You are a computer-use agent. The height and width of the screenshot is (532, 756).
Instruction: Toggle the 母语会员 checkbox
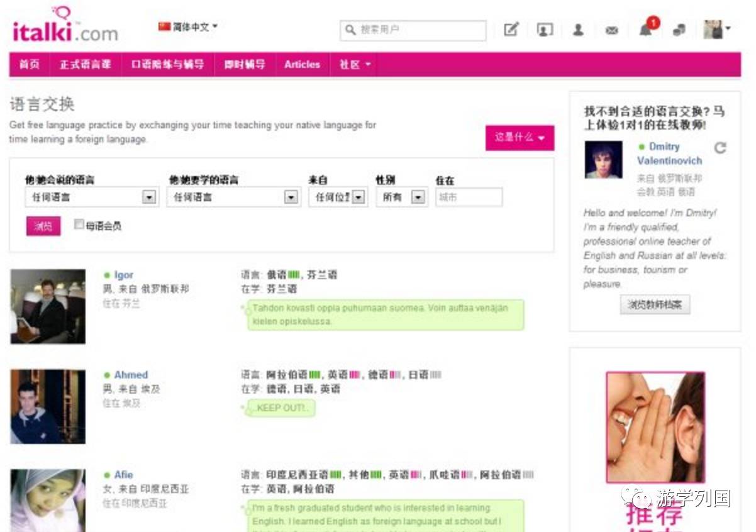(79, 224)
